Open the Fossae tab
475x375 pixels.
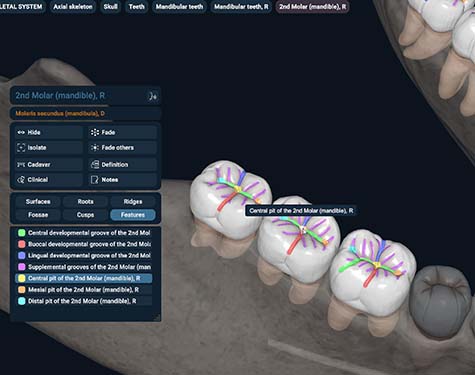(38, 215)
